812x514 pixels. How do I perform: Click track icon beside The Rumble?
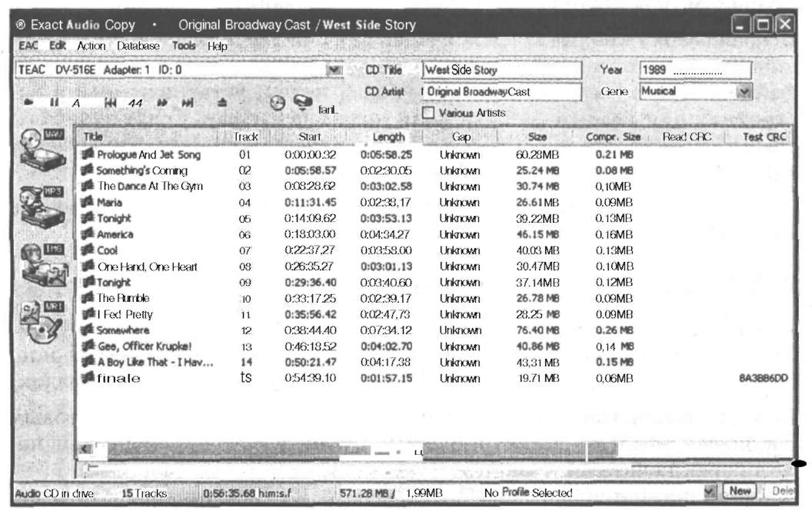point(88,298)
